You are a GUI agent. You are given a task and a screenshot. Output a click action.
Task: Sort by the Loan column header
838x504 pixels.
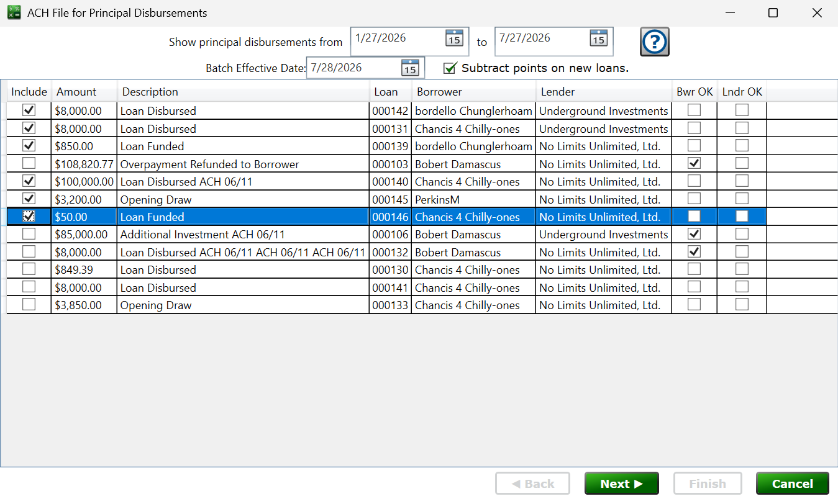390,92
